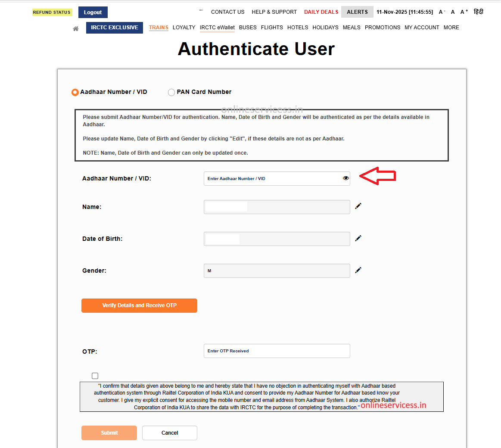Screen dimensions: 501x448
Task: Select the Aadhaar Number / VID radio option
Action: (x=75, y=92)
